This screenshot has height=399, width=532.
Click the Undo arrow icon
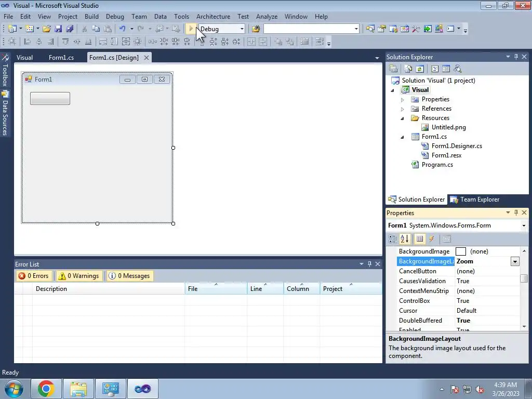pyautogui.click(x=123, y=29)
